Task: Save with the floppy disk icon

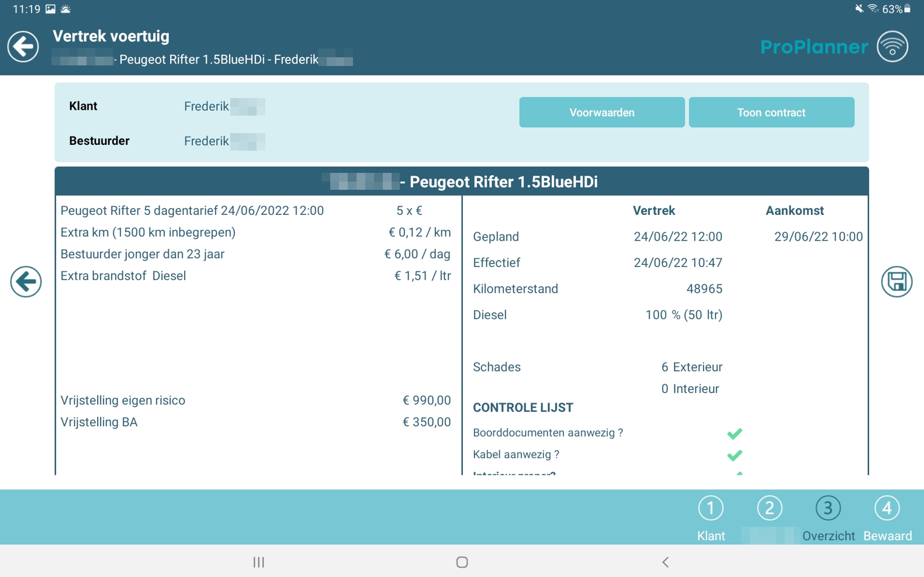Action: (897, 281)
